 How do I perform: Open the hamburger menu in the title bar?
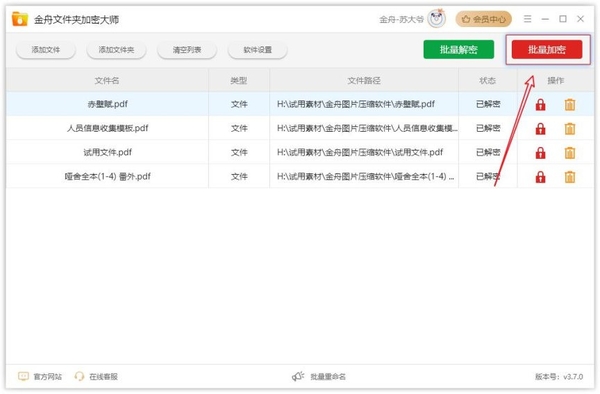527,19
